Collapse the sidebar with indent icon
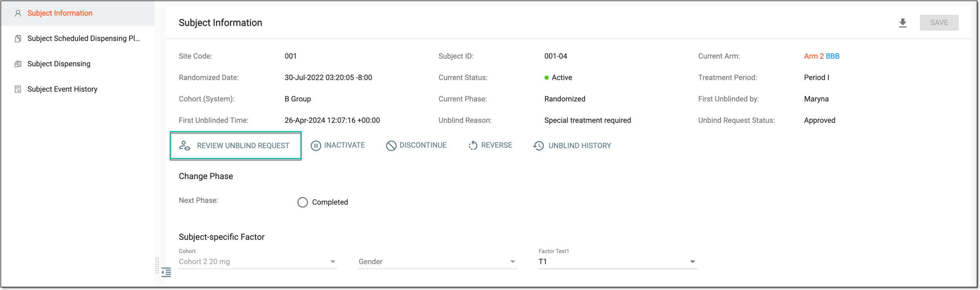Image resolution: width=980 pixels, height=290 pixels. click(x=166, y=272)
